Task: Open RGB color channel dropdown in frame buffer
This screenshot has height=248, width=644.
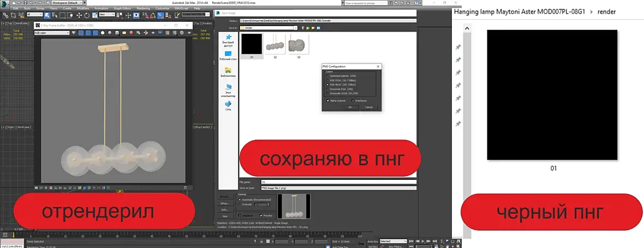Action: 52,33
